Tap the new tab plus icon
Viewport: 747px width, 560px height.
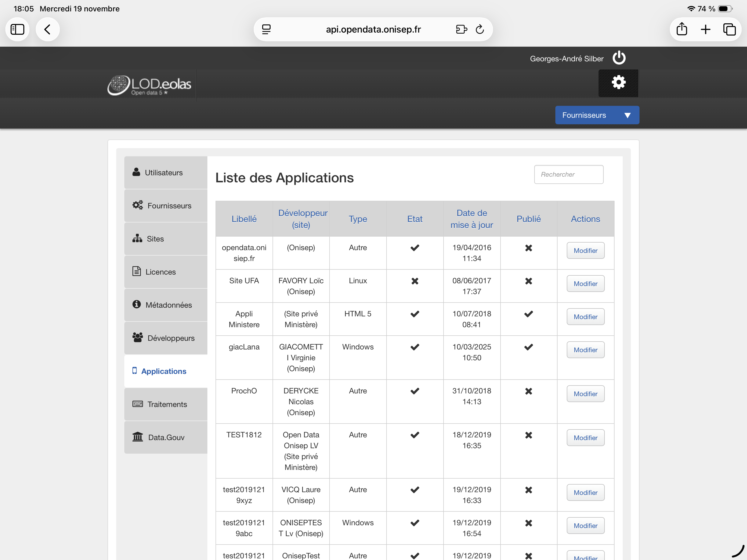click(705, 29)
